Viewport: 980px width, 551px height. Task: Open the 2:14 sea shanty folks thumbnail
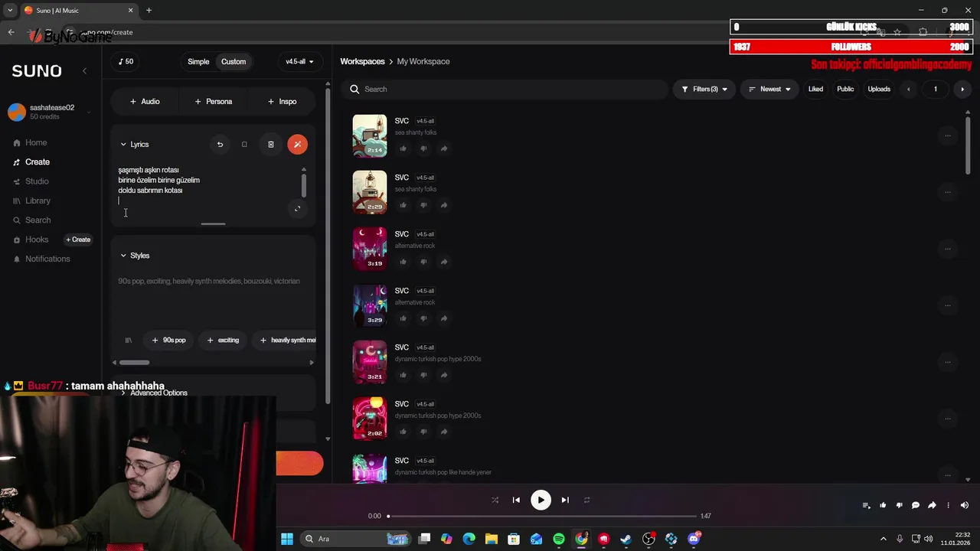(x=370, y=135)
